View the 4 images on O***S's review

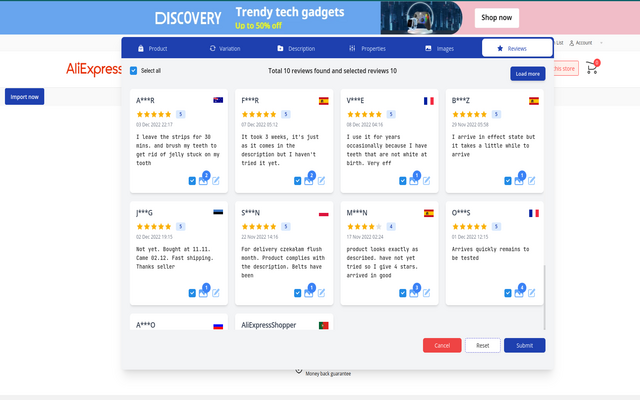coord(519,293)
